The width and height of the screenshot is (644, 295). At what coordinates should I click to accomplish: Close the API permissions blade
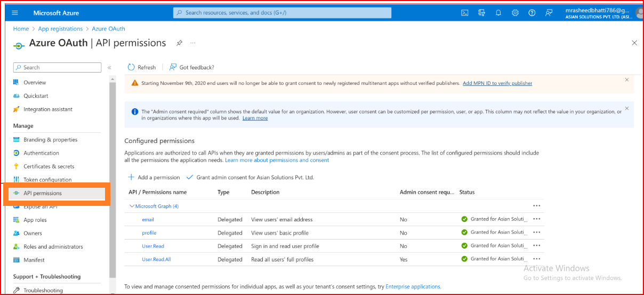pyautogui.click(x=634, y=43)
